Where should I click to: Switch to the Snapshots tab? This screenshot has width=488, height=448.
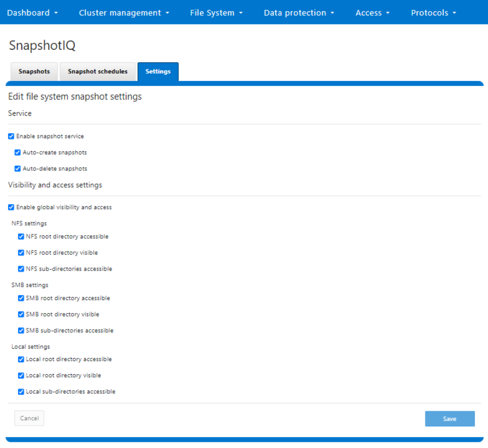[x=34, y=71]
